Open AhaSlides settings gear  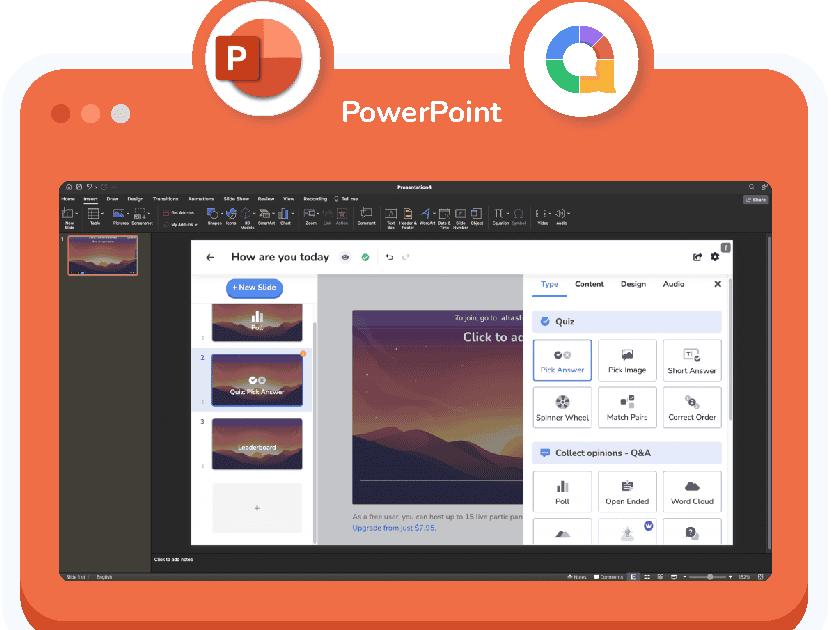tap(715, 256)
